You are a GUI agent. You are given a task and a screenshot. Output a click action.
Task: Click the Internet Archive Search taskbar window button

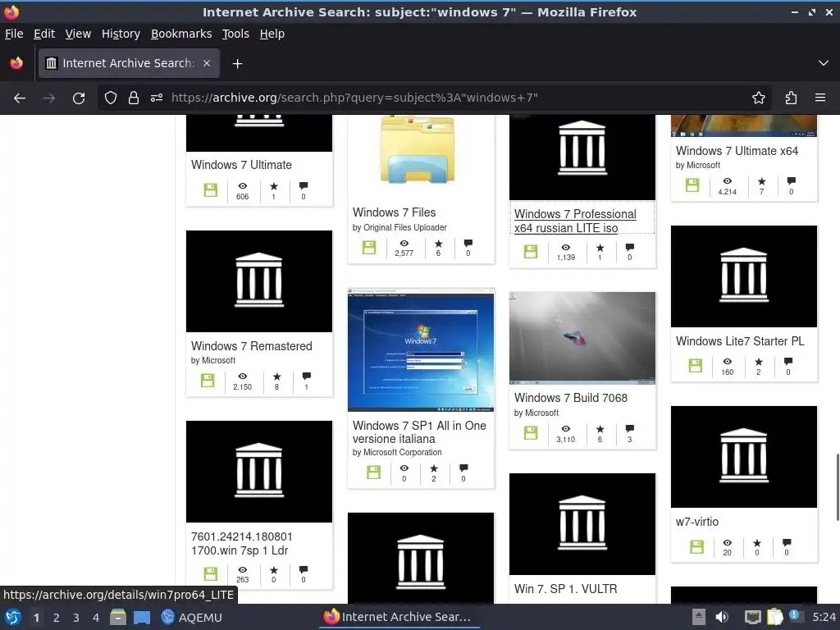tap(399, 617)
